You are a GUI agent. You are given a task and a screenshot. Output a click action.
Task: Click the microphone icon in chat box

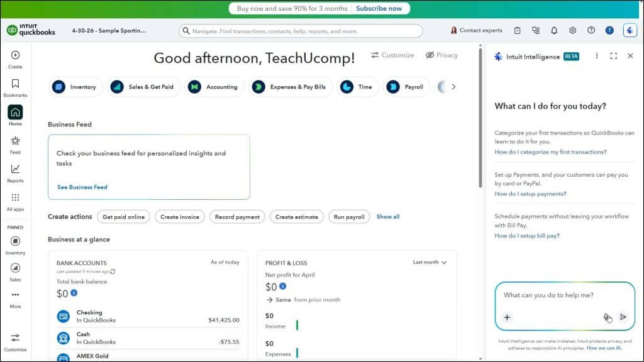607,317
